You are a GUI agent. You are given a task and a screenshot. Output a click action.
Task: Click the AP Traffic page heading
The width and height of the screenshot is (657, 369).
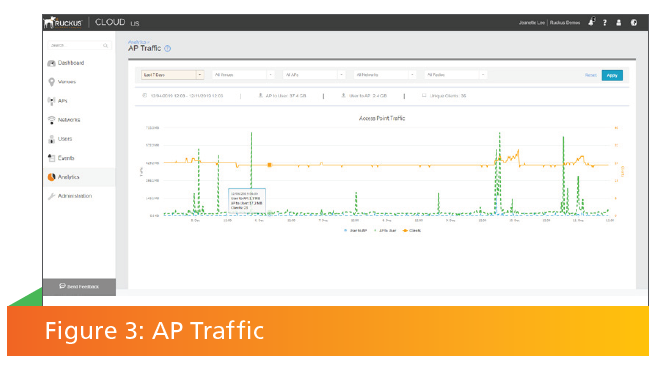click(x=145, y=49)
